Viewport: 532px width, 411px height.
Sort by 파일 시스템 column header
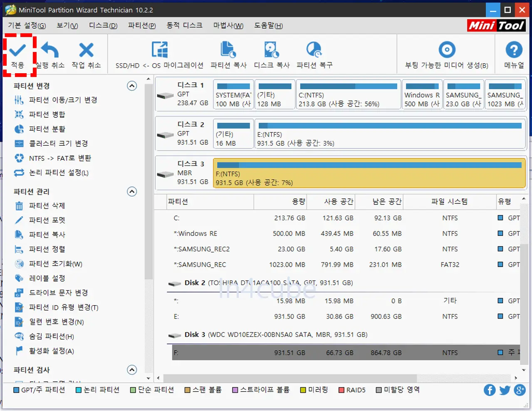click(x=450, y=202)
